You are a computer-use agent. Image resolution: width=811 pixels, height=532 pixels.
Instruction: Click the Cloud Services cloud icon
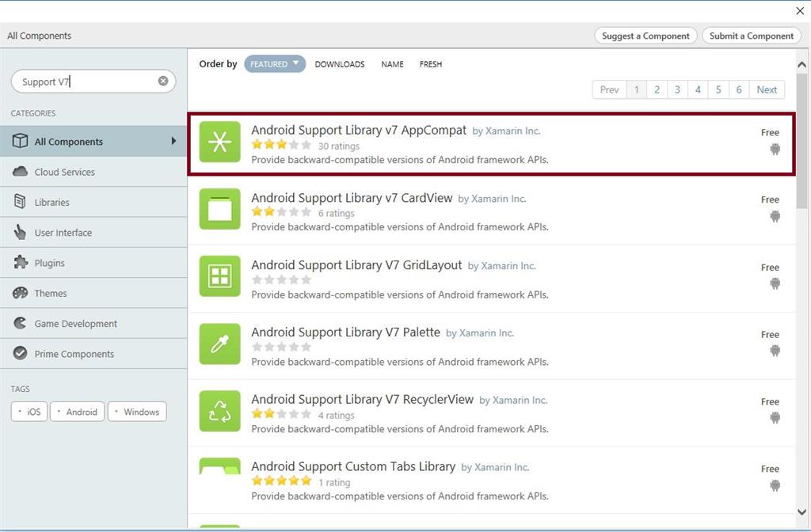pos(20,171)
